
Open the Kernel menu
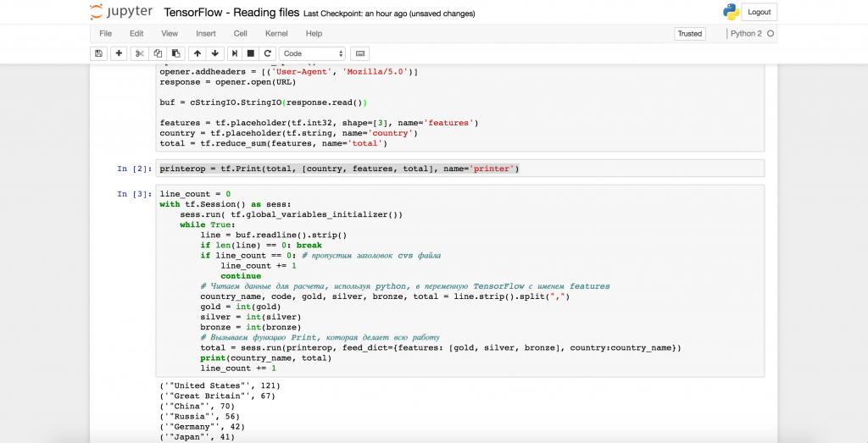tap(276, 34)
